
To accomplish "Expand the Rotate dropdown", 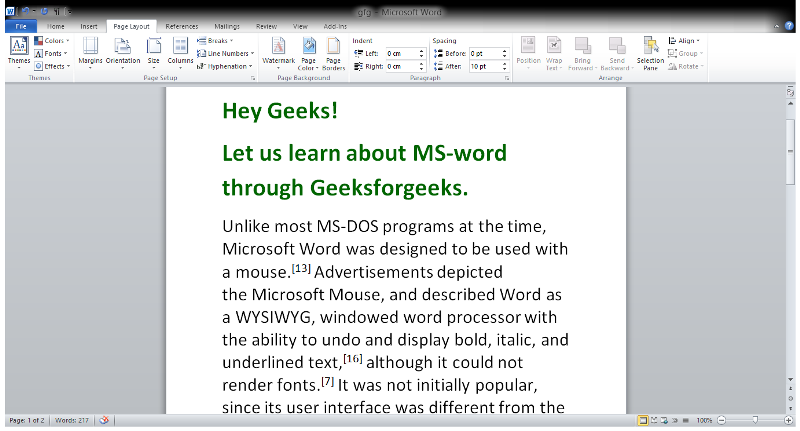I will [686, 66].
